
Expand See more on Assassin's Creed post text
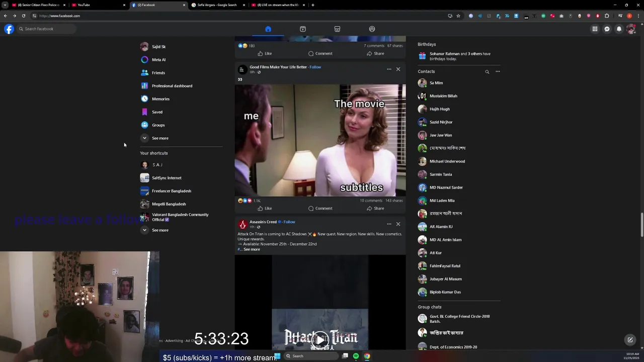pos(252,249)
